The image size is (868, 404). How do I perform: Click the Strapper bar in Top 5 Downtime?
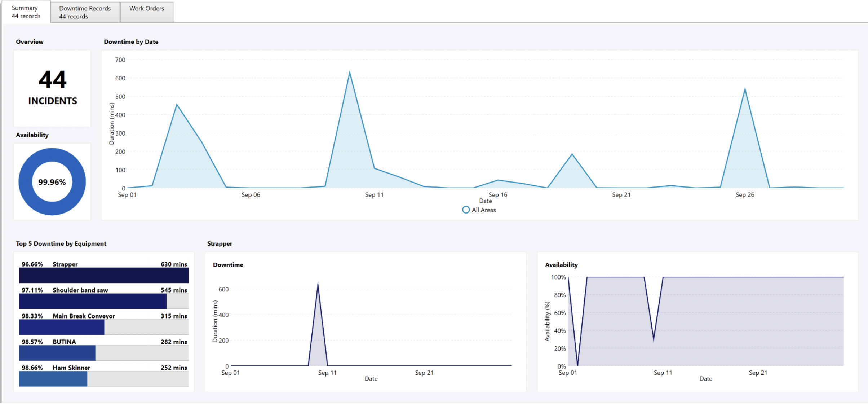(103, 276)
